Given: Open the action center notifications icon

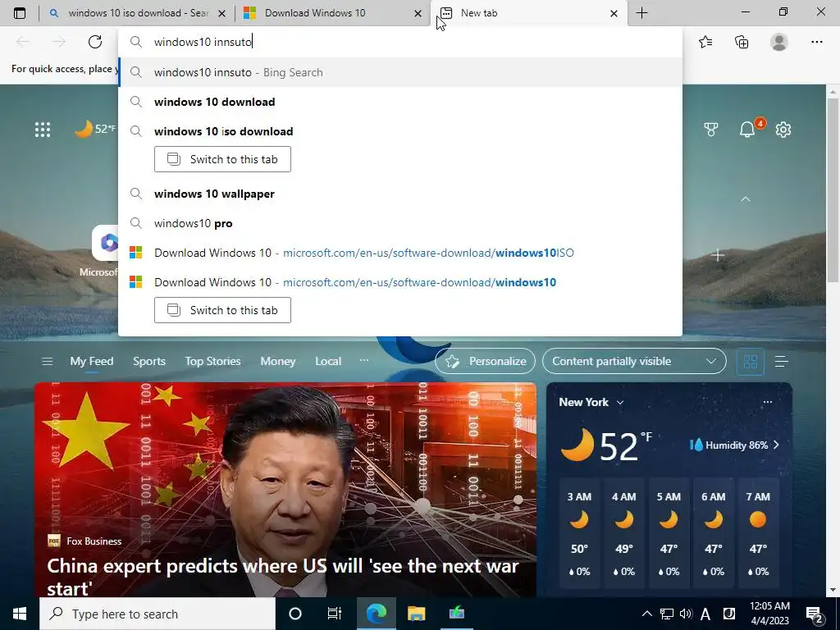Looking at the screenshot, I should pyautogui.click(x=815, y=614).
